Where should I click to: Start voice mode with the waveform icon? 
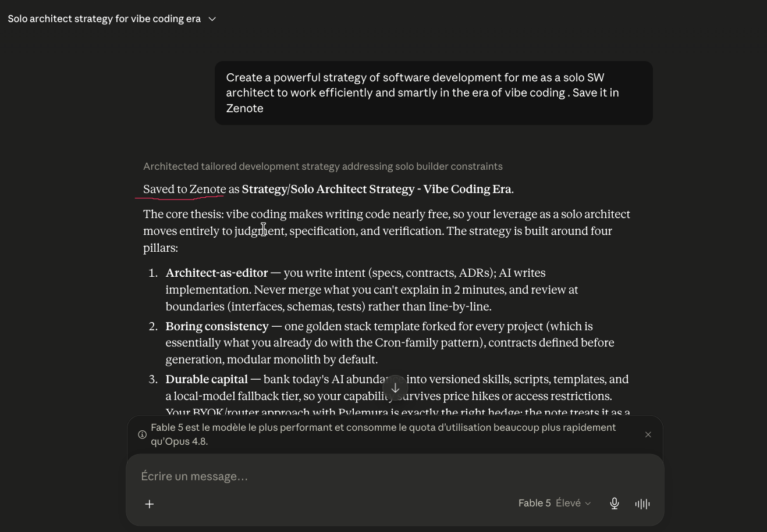642,504
